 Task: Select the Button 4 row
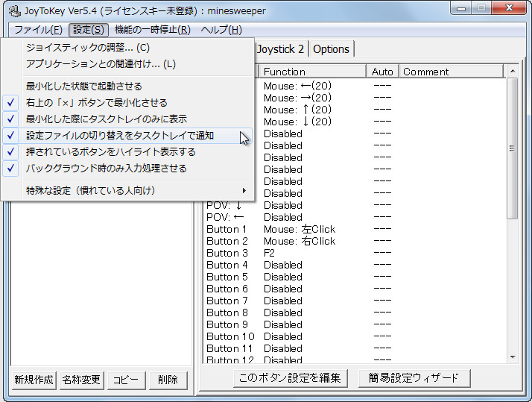[355, 265]
